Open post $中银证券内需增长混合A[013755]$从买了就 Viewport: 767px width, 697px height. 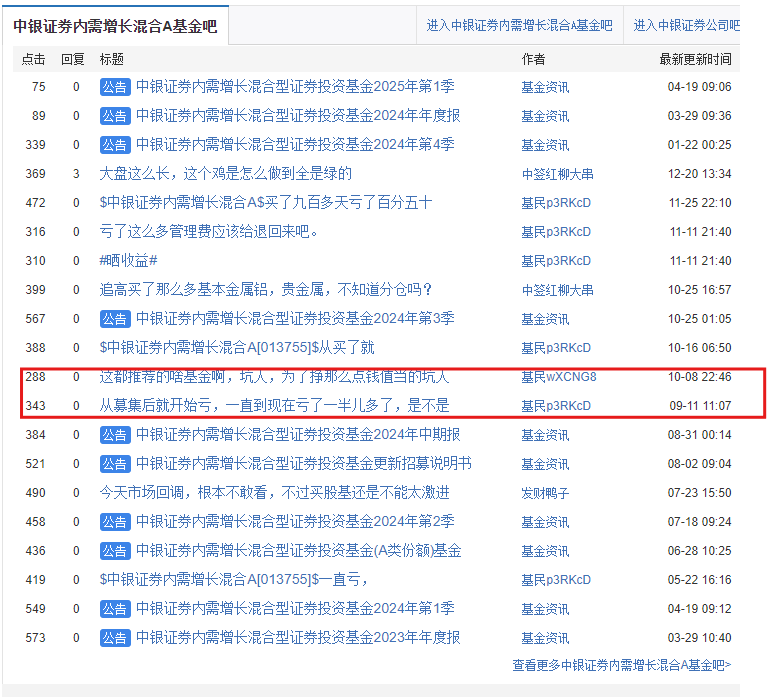click(237, 348)
